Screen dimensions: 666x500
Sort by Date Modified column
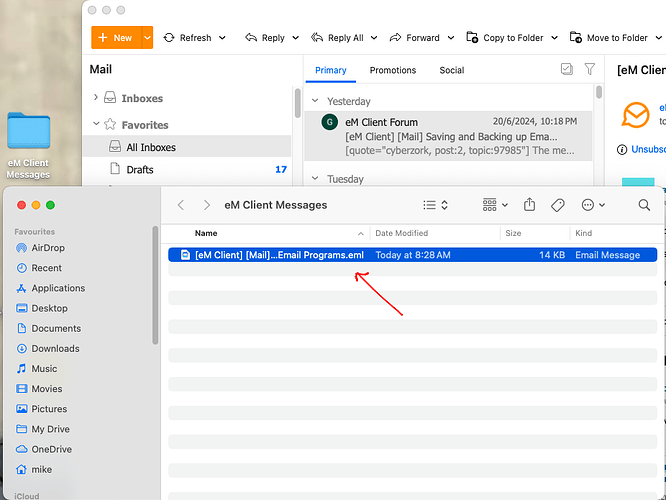(x=401, y=233)
